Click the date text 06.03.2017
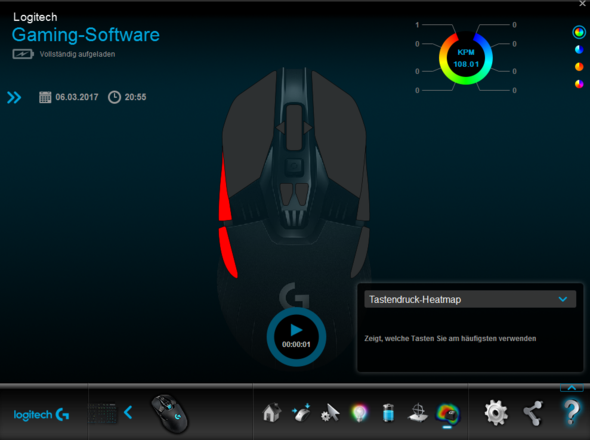Image resolution: width=590 pixels, height=440 pixels. pyautogui.click(x=77, y=97)
